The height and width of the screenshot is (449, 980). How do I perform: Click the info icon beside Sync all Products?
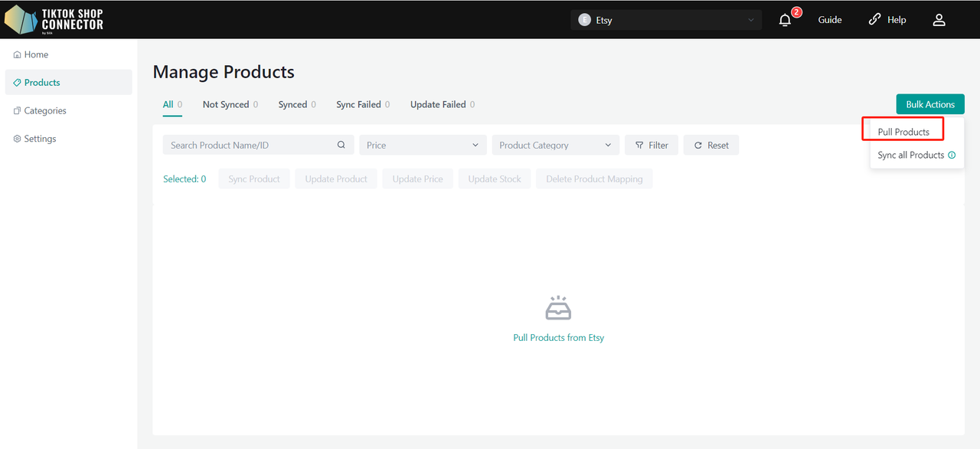(952, 155)
